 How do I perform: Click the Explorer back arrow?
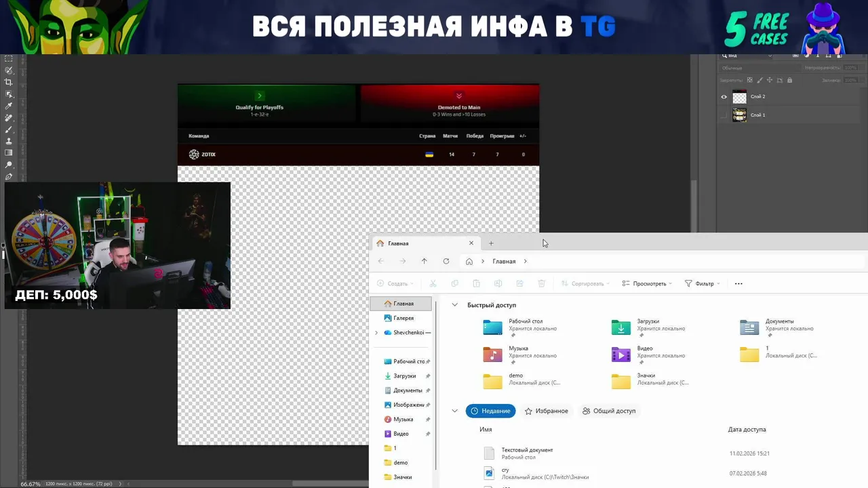(x=381, y=261)
